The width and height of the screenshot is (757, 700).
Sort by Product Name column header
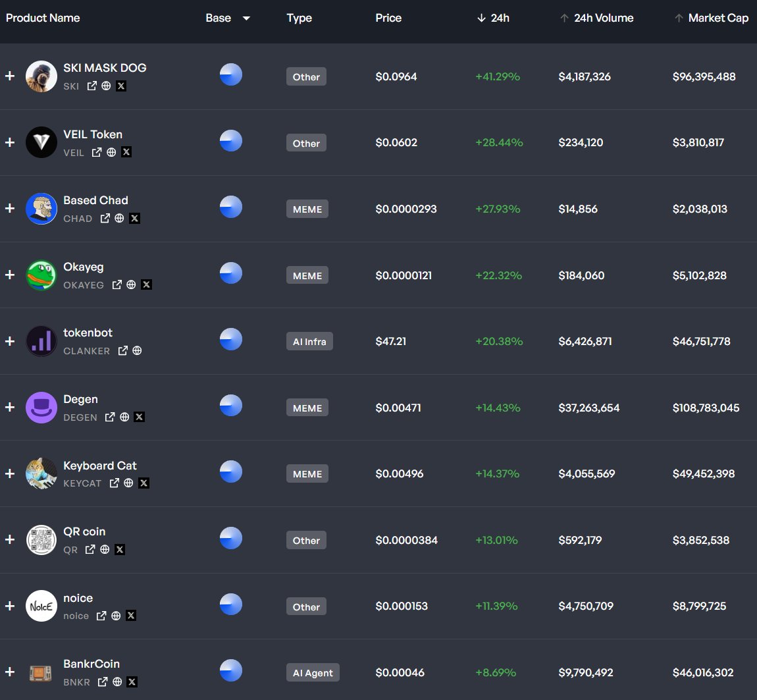(x=43, y=18)
